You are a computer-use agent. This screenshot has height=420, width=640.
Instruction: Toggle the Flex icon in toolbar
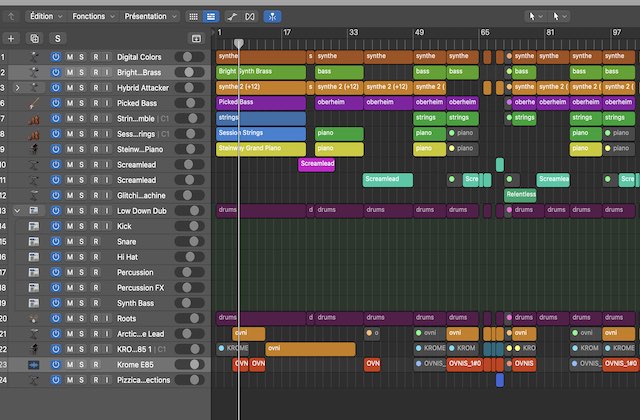(250, 17)
